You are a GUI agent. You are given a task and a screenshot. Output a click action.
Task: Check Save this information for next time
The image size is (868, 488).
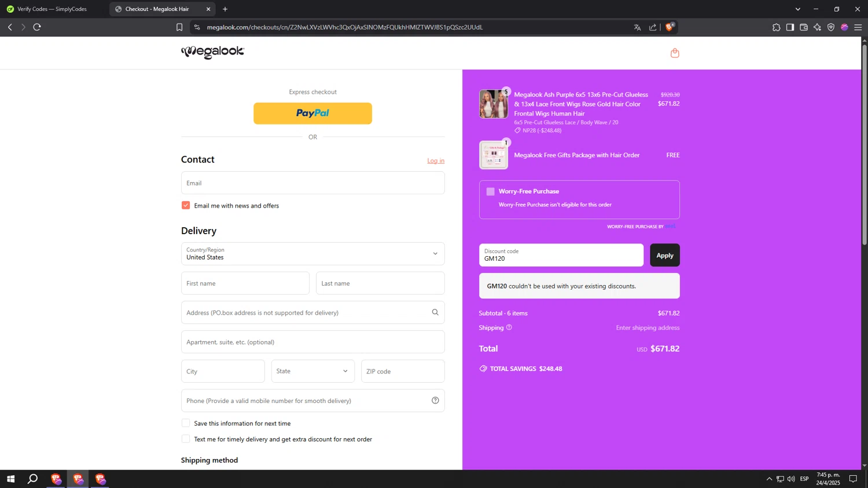click(x=186, y=423)
